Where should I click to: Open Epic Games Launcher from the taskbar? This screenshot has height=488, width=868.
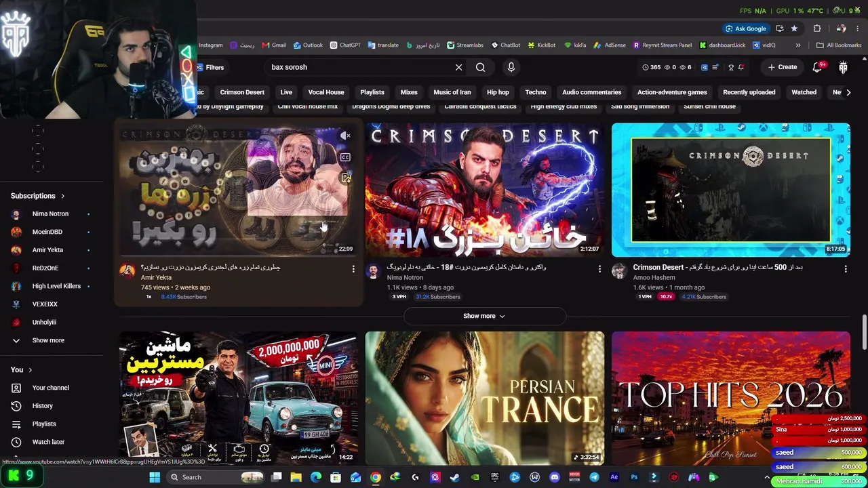tap(495, 477)
